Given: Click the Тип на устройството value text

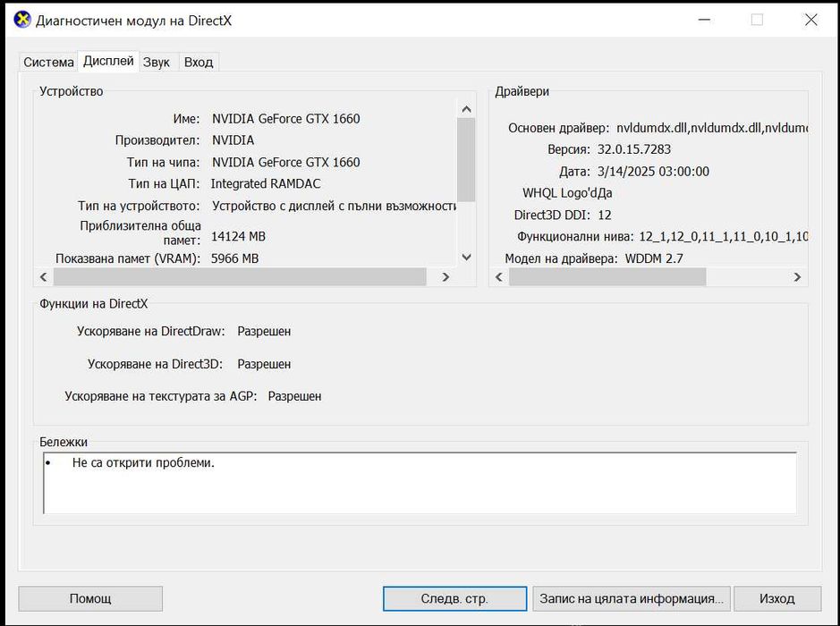Looking at the screenshot, I should (x=334, y=207).
